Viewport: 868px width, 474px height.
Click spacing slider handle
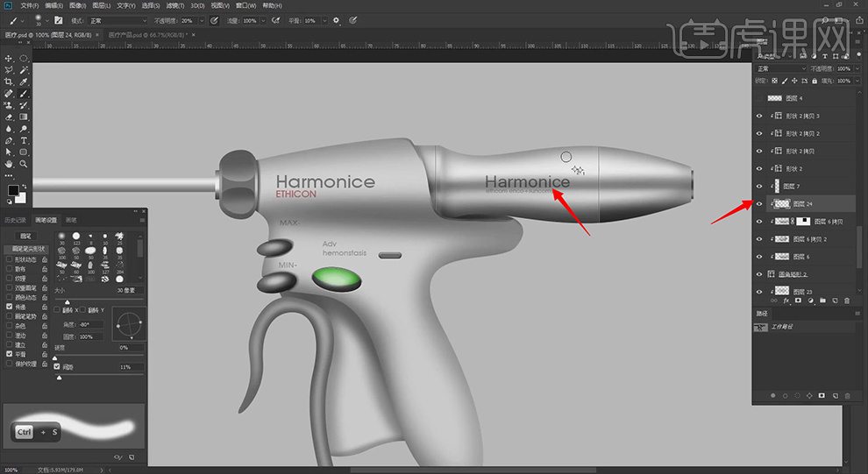60,378
